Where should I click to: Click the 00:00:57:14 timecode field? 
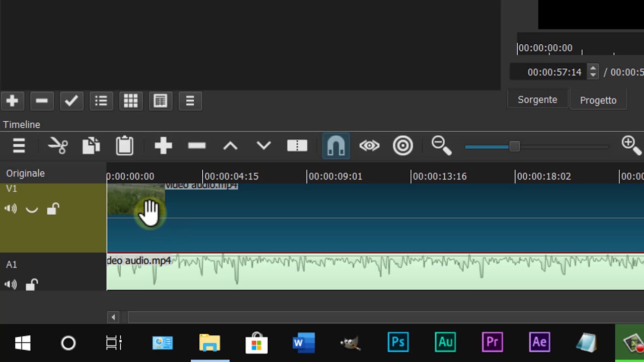tap(548, 72)
